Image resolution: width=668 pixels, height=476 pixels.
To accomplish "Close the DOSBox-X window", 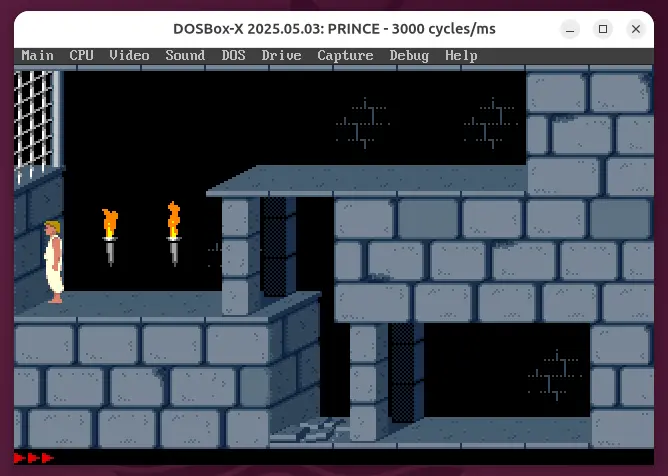I will (x=637, y=29).
